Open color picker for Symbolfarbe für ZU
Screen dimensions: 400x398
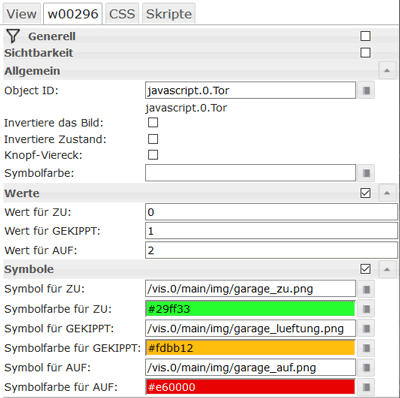(366, 309)
